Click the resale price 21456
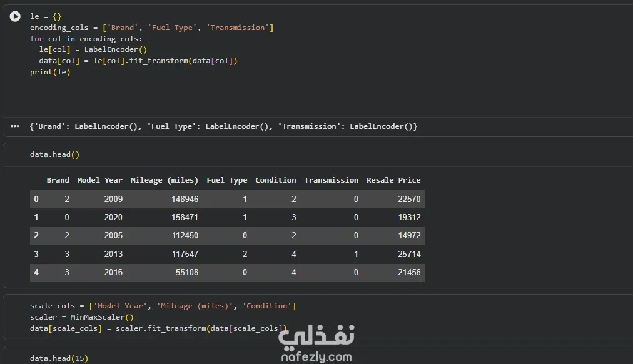The image size is (633, 364). coord(409,273)
